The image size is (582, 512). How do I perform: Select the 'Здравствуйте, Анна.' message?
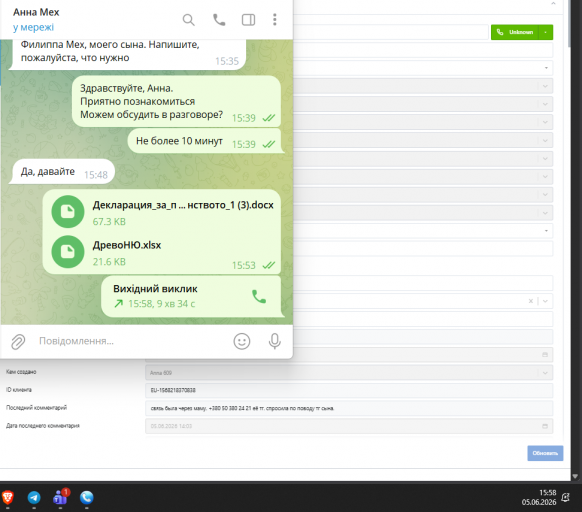[x=176, y=101]
